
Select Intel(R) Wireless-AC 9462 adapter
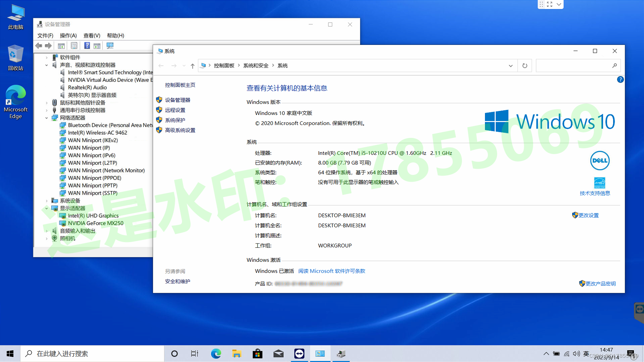tap(98, 133)
